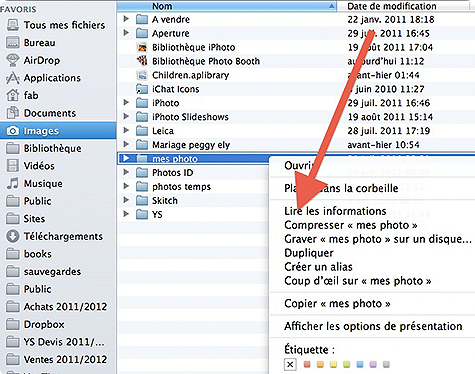The width and height of the screenshot is (475, 374).
Task: Go to fab home folder
Action: click(22, 96)
